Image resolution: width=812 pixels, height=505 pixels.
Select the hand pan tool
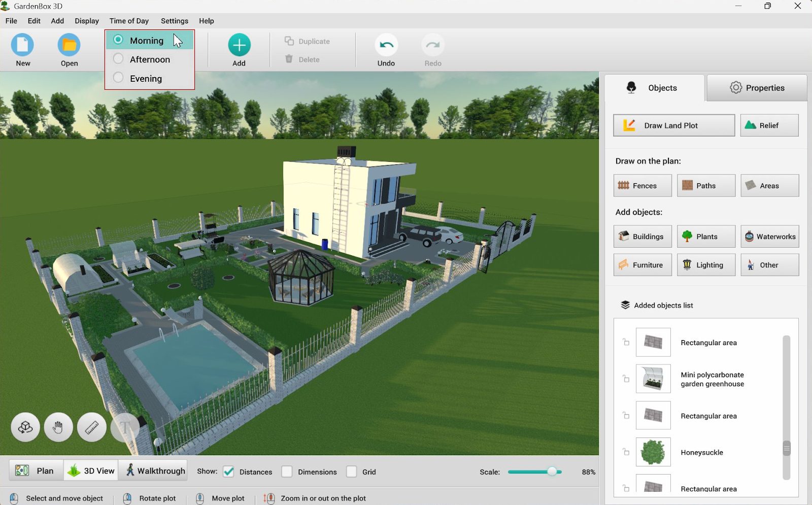pos(58,427)
